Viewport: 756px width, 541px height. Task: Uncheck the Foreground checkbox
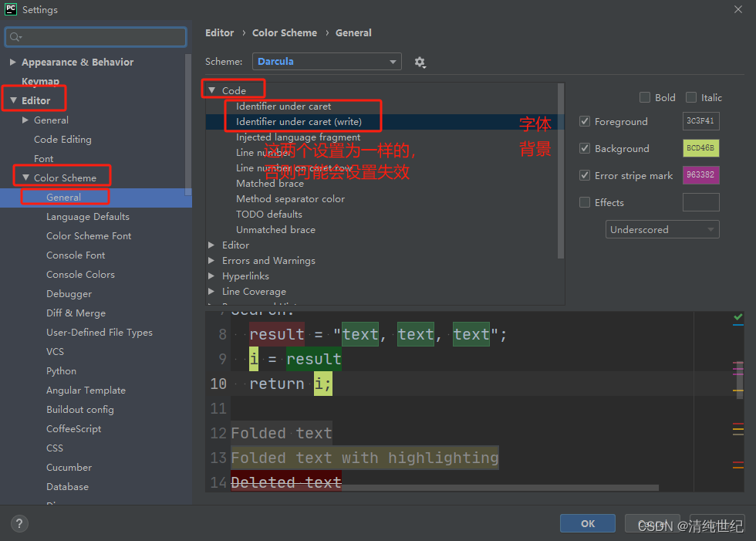coord(585,121)
